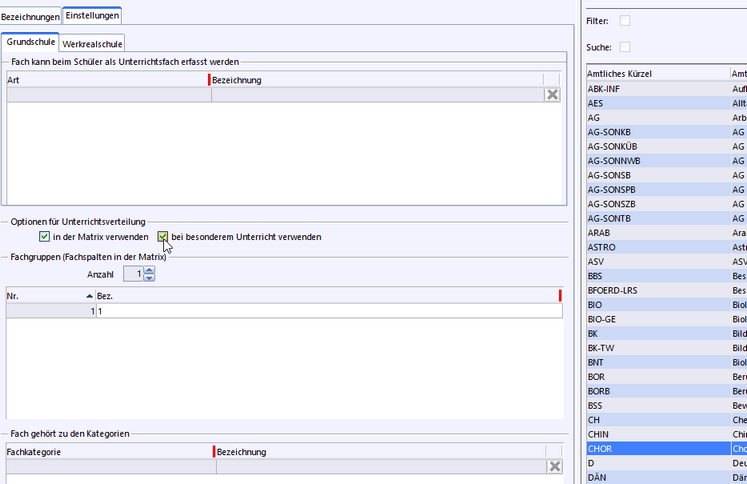This screenshot has width=747, height=484.
Task: Uncheck 'in der Matrix verwenden'
Action: [x=44, y=237]
